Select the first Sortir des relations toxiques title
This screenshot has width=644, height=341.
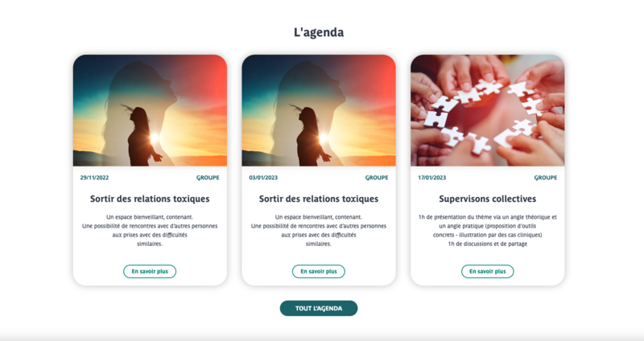pyautogui.click(x=150, y=199)
